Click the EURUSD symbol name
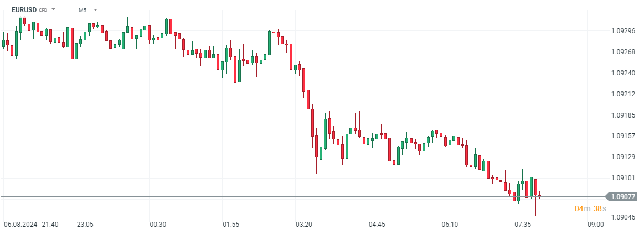644x234 pixels. tap(24, 10)
